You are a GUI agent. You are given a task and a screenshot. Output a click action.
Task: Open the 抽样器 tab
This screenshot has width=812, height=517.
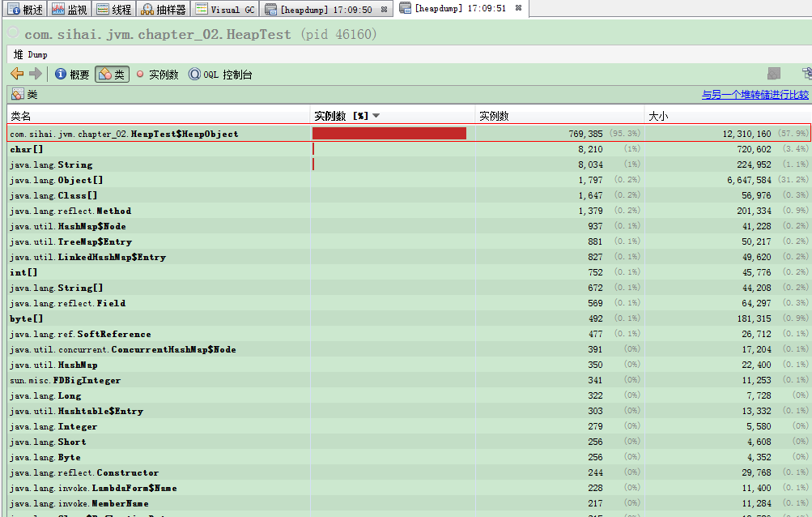[164, 10]
